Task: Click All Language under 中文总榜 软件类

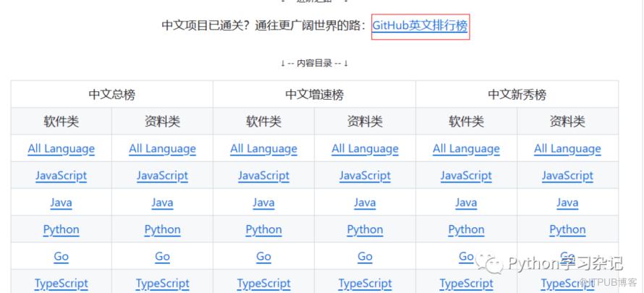Action: [x=61, y=149]
